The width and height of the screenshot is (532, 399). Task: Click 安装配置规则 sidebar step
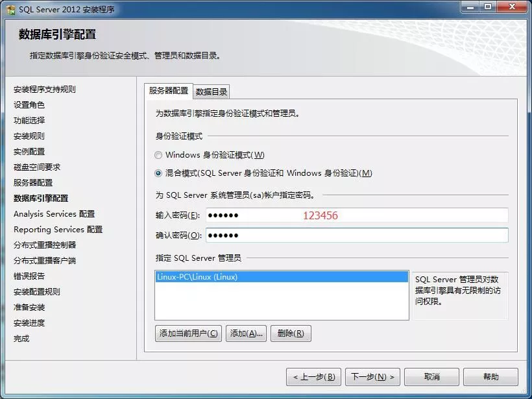[37, 292]
